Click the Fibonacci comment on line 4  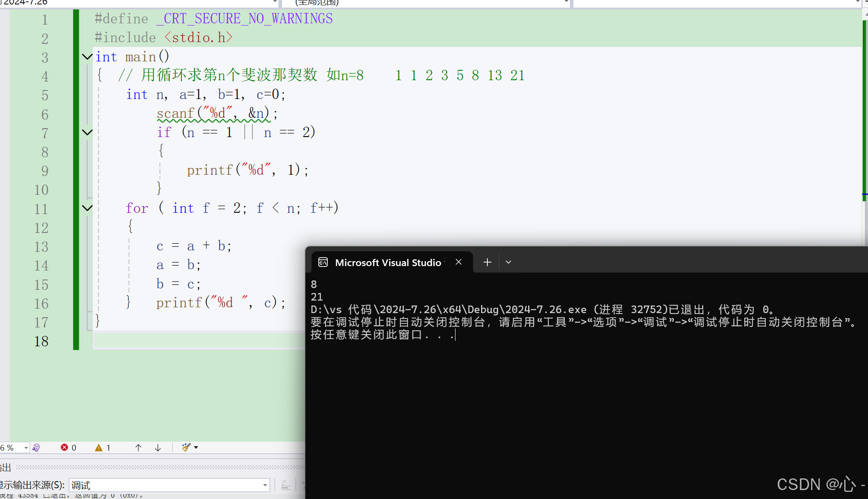pos(321,75)
